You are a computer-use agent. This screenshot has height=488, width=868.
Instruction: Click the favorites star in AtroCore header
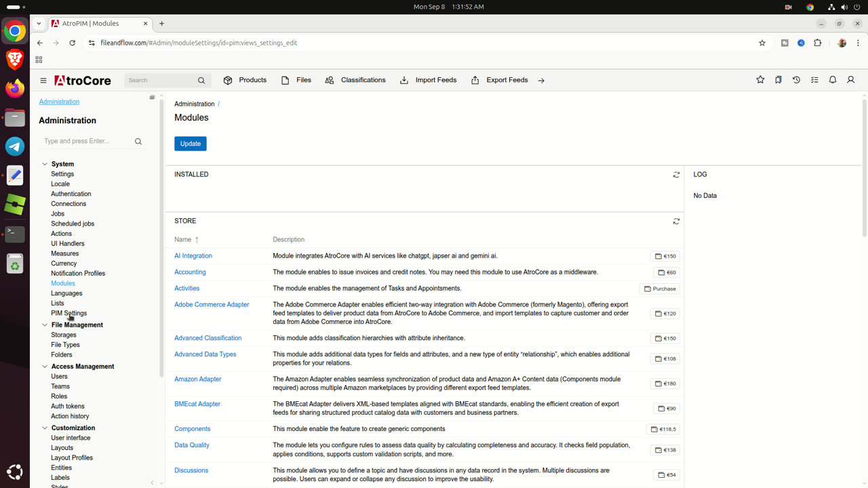tap(760, 80)
